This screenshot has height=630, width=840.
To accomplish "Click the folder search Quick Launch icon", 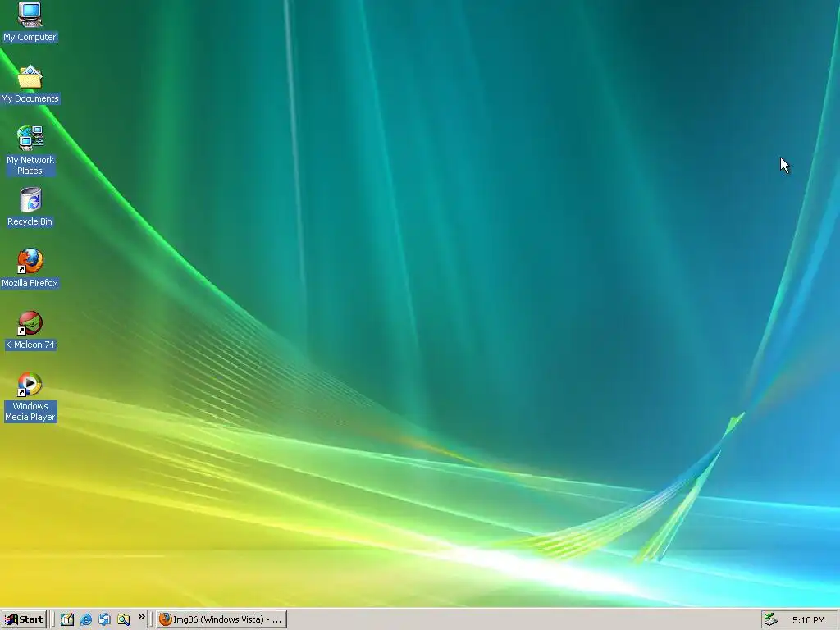I will (x=123, y=619).
